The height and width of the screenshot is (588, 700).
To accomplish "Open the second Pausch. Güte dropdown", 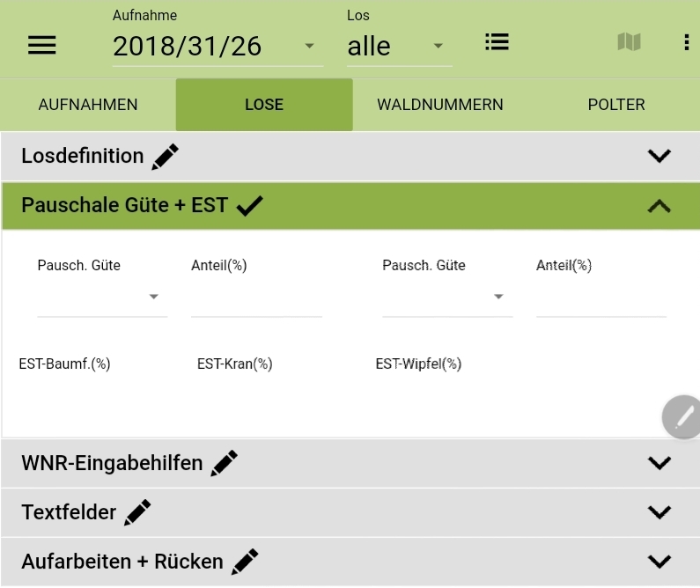I will click(x=447, y=298).
